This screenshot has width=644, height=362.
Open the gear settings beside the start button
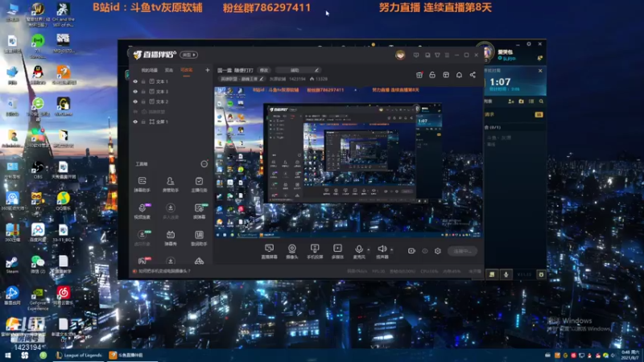[437, 251]
